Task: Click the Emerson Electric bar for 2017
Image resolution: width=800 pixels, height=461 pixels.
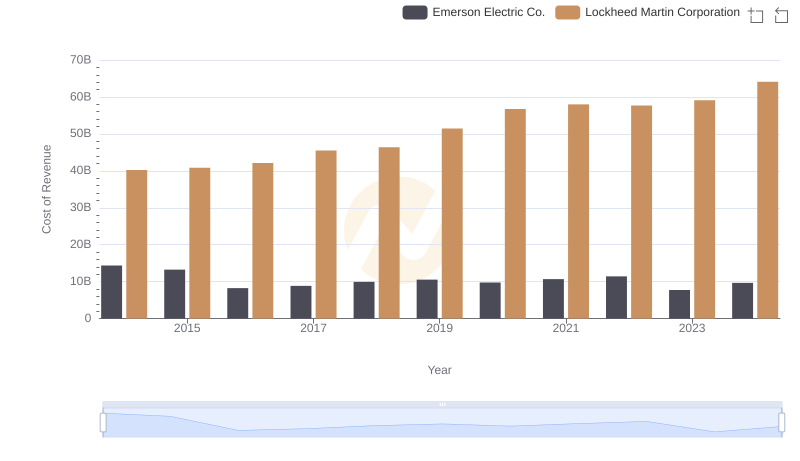Action: coord(301,302)
